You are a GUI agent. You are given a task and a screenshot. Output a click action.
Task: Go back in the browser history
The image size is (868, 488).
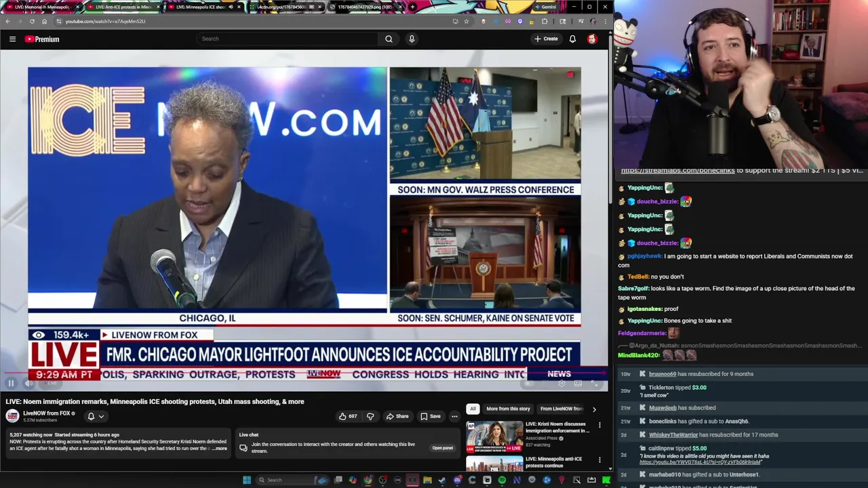click(8, 21)
